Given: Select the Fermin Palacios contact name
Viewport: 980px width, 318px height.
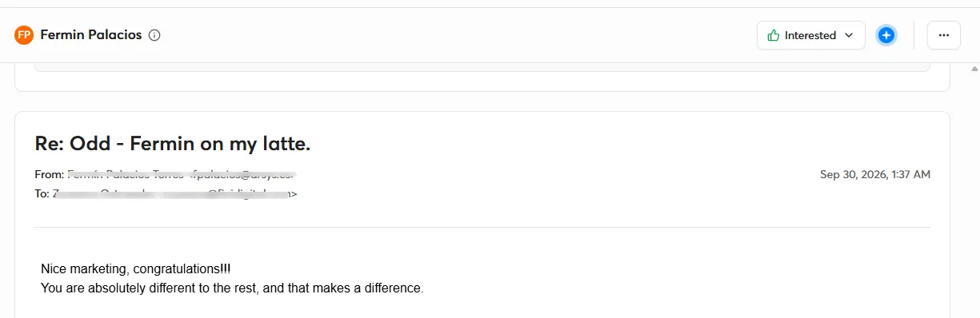Looking at the screenshot, I should point(91,35).
